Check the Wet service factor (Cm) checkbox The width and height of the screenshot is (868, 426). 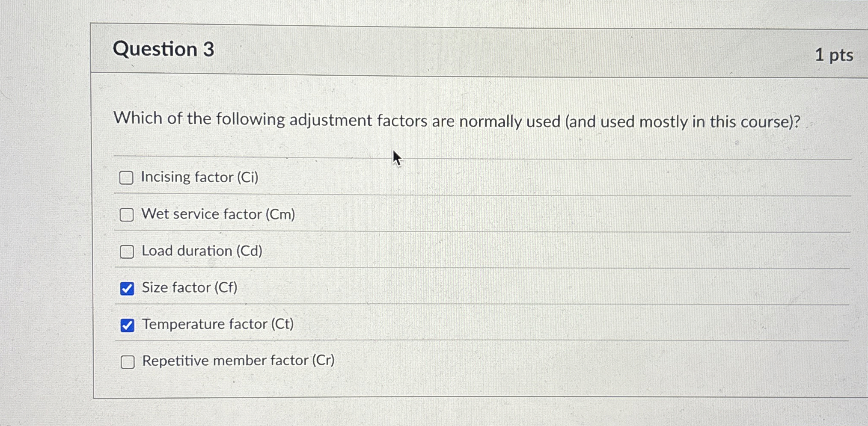coord(127,214)
